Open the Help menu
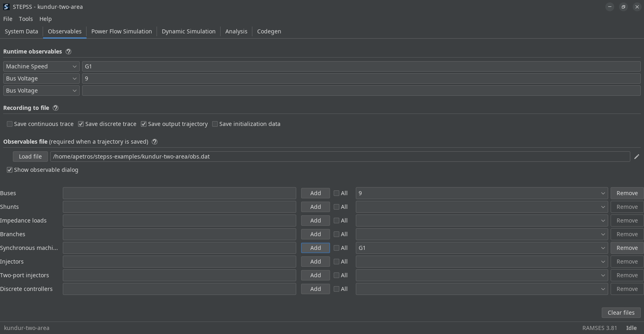Screen dimensions: 644x334 click(x=45, y=19)
